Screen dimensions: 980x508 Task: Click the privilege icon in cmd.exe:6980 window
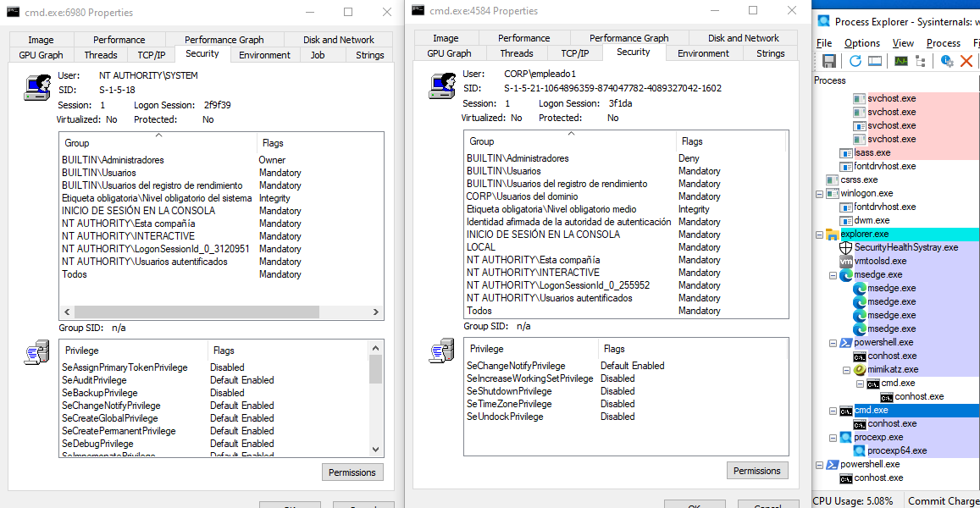(37, 352)
